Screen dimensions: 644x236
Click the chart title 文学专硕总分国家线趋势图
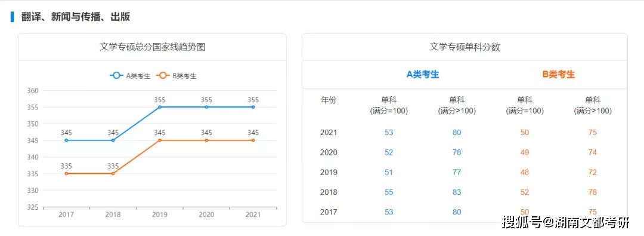[x=153, y=47]
